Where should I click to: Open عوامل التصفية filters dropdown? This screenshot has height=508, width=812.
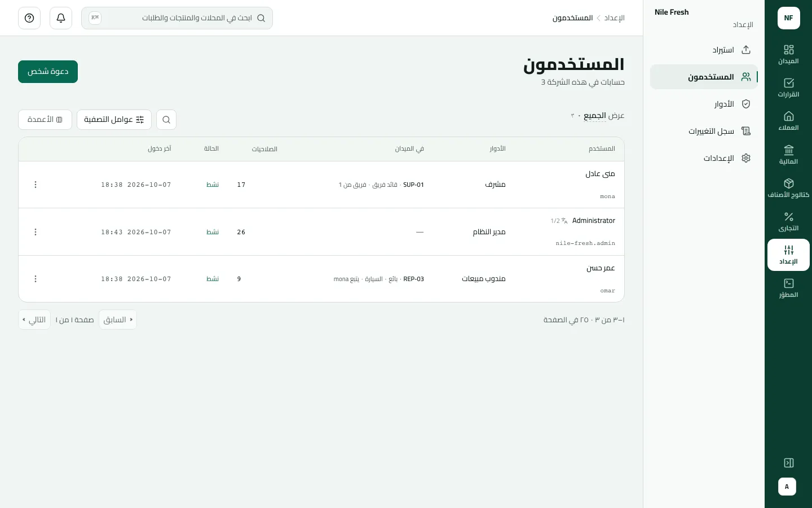[114, 120]
